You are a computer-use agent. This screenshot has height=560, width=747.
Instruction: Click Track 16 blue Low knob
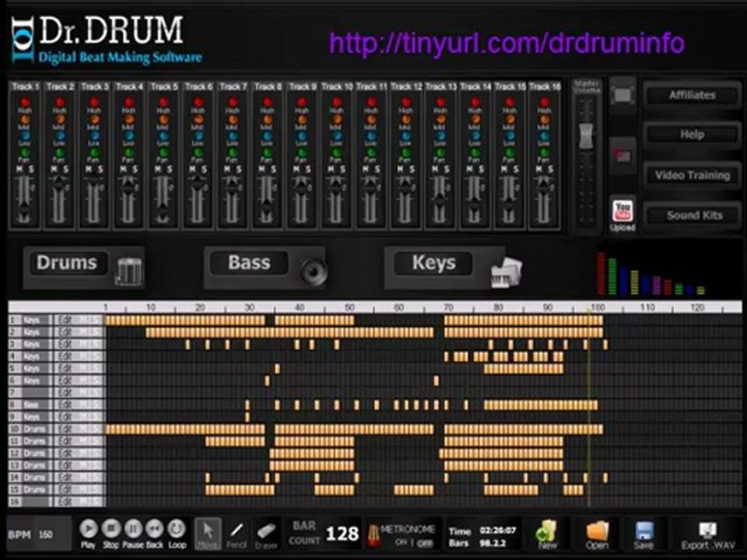(x=544, y=135)
